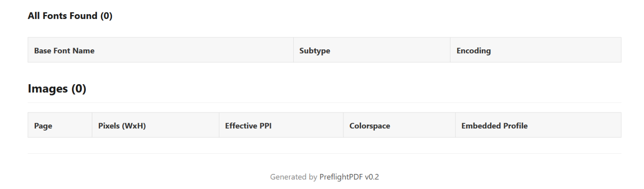Select the Subtype column header
The height and width of the screenshot is (189, 644).
click(x=315, y=51)
